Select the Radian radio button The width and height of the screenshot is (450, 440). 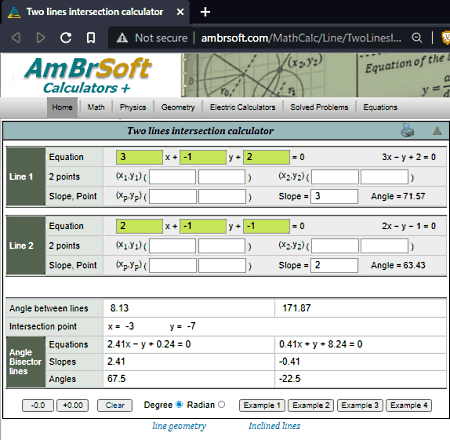click(x=221, y=404)
